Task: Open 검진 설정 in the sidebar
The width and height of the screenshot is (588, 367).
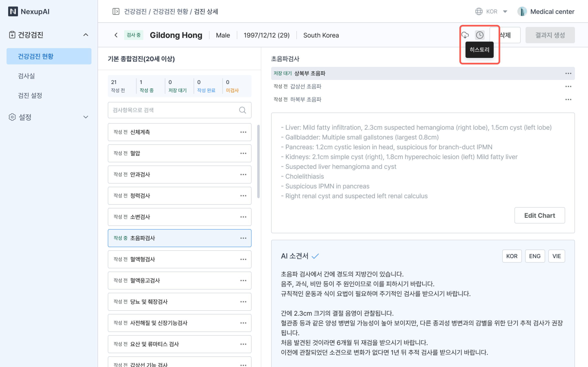Action: tap(30, 95)
